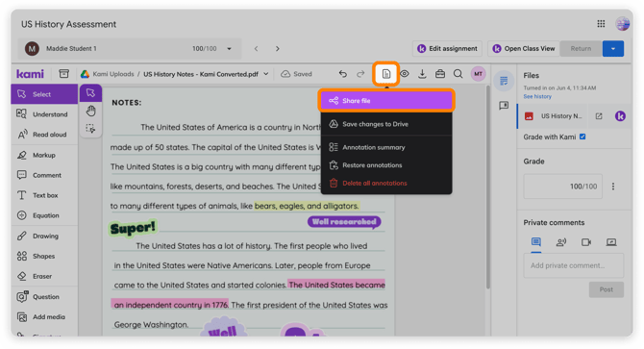The height and width of the screenshot is (349, 644).
Task: Click the Kami logo
Action: coord(30,74)
